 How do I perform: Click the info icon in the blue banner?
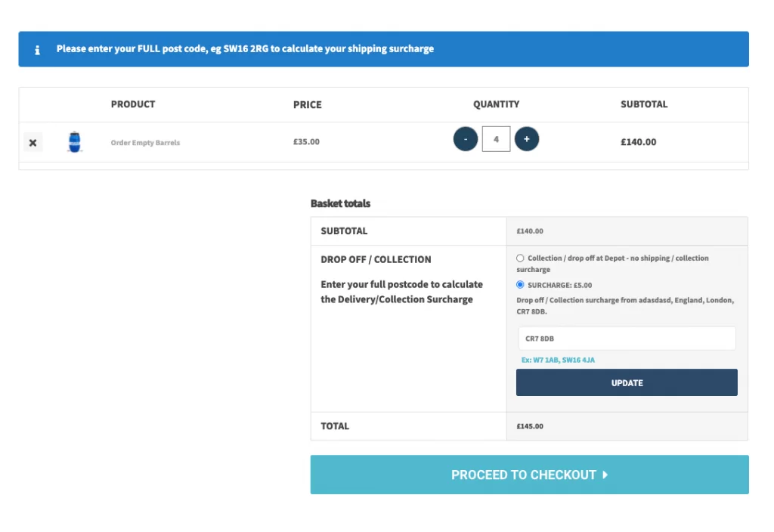click(x=37, y=50)
